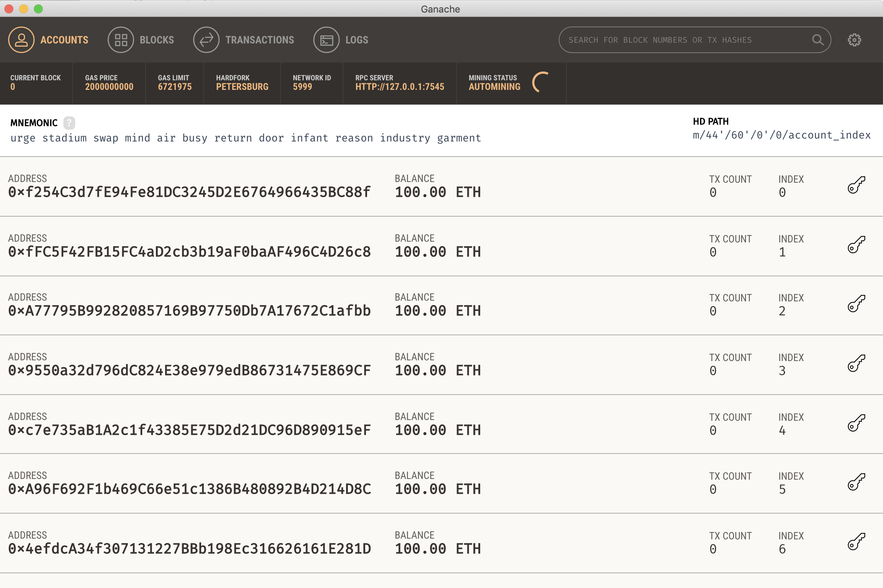
Task: Show key for account index 6
Action: 856,541
